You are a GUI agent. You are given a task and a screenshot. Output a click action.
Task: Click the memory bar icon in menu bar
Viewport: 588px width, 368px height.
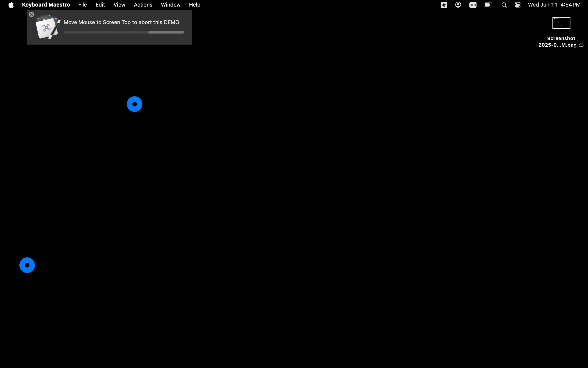(x=473, y=5)
